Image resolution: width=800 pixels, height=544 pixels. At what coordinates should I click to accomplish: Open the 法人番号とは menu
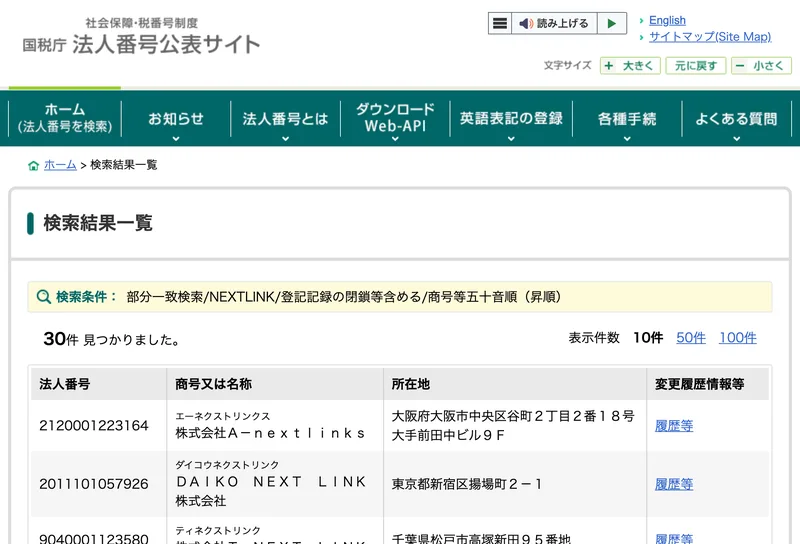click(285, 118)
